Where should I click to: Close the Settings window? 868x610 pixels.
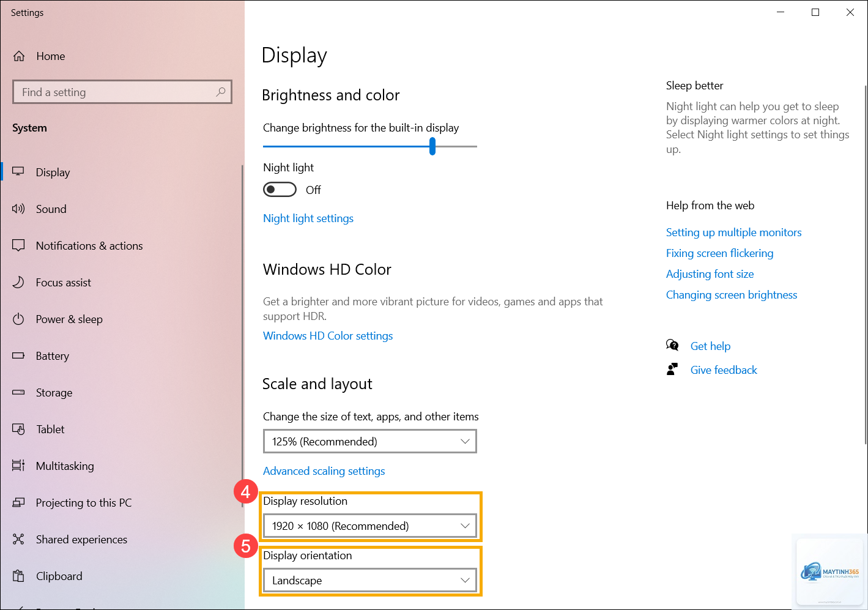pos(850,12)
